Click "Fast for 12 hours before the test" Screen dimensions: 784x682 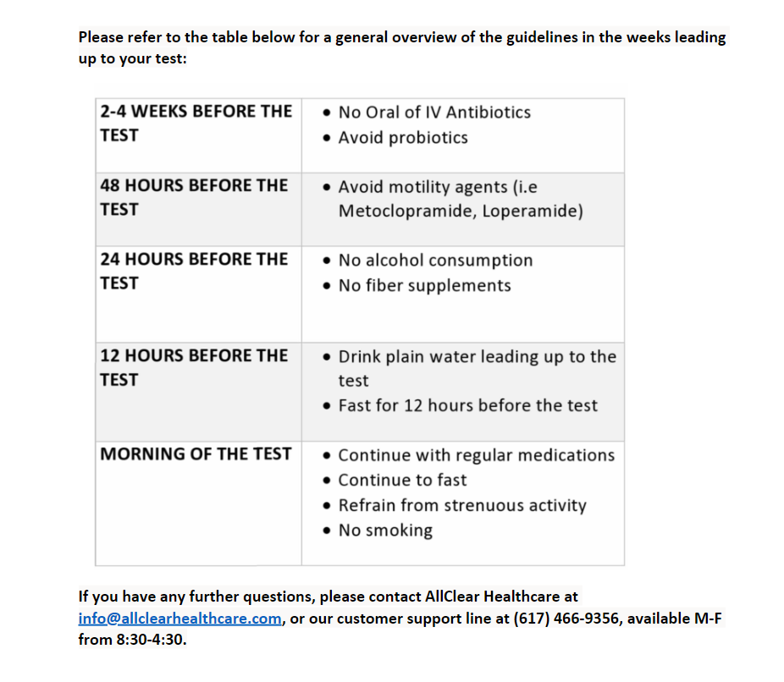[467, 406]
